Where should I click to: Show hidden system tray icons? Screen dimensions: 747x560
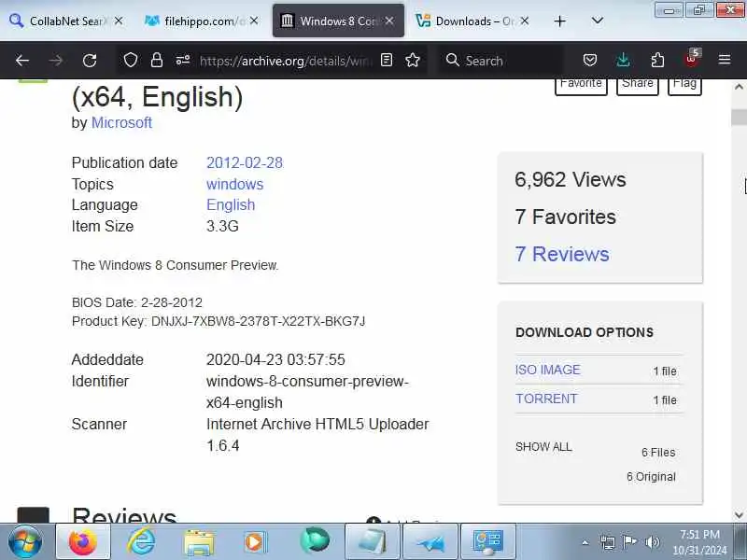click(585, 542)
